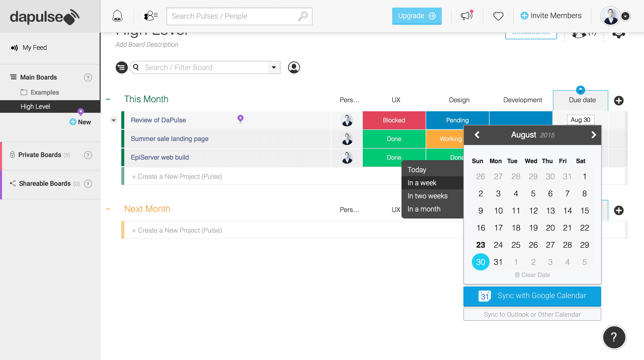Open Review of DaPulse pulse
The height and width of the screenshot is (360, 644).
pos(158,120)
